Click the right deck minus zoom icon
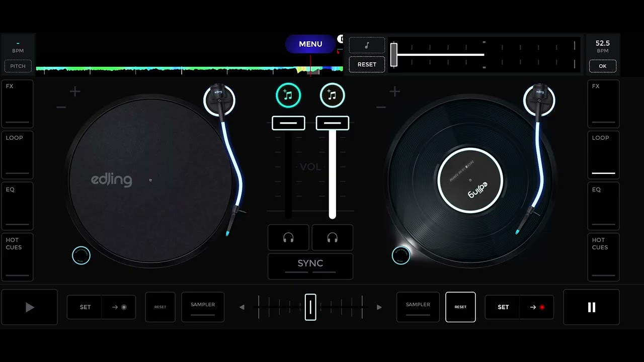Screen dimensions: 644x362 (x=381, y=107)
